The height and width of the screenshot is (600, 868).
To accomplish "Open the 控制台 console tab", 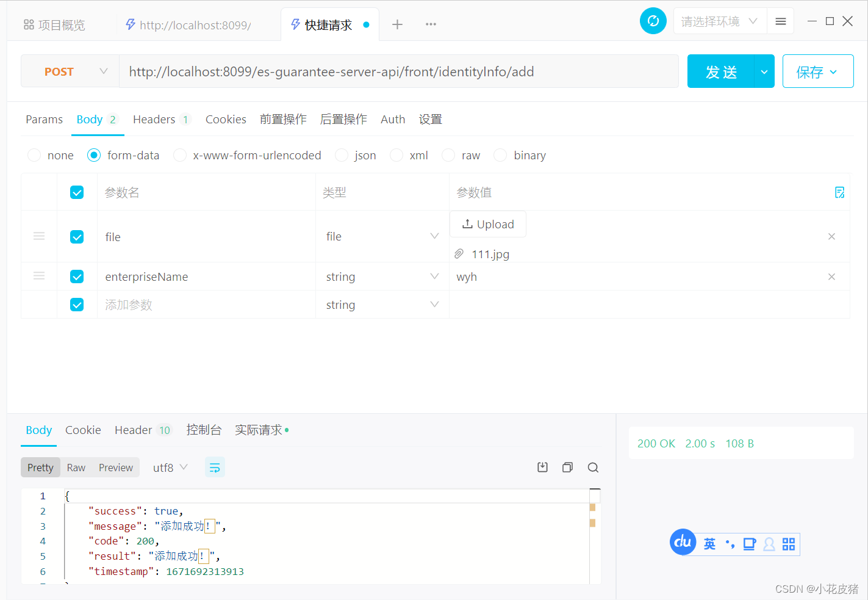I will 204,430.
